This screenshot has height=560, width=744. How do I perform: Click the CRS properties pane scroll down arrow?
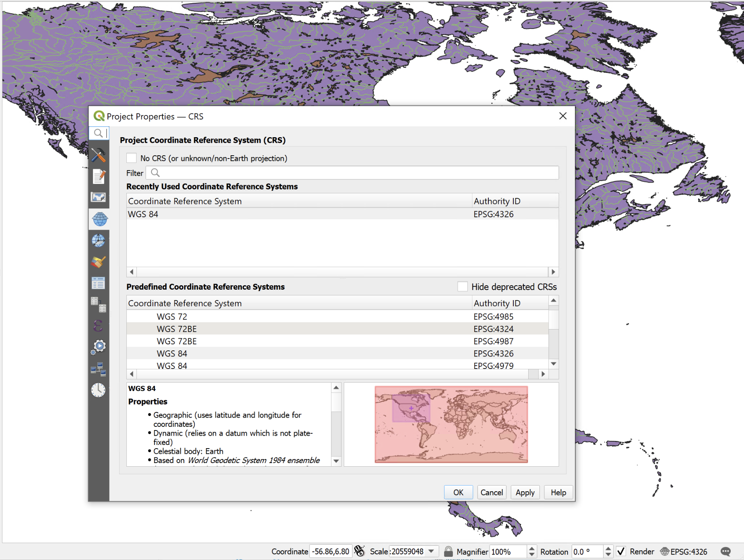(x=336, y=461)
